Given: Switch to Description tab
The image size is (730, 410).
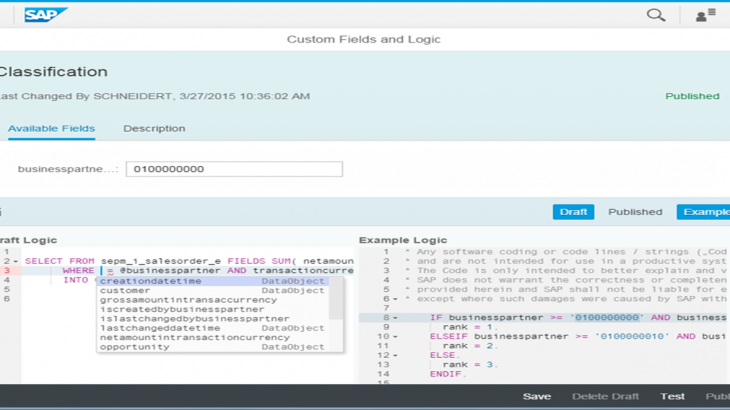Looking at the screenshot, I should tap(154, 128).
